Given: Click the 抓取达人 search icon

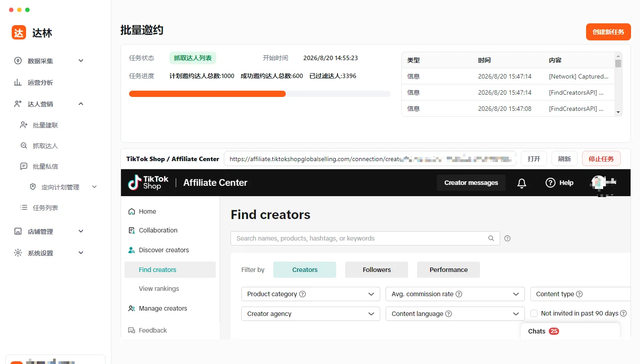Looking at the screenshot, I should click(x=24, y=145).
